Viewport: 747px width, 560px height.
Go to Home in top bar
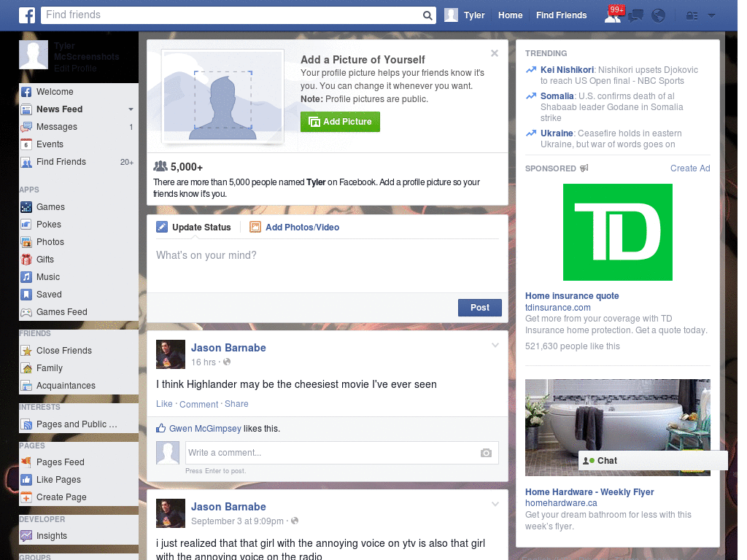pos(510,15)
